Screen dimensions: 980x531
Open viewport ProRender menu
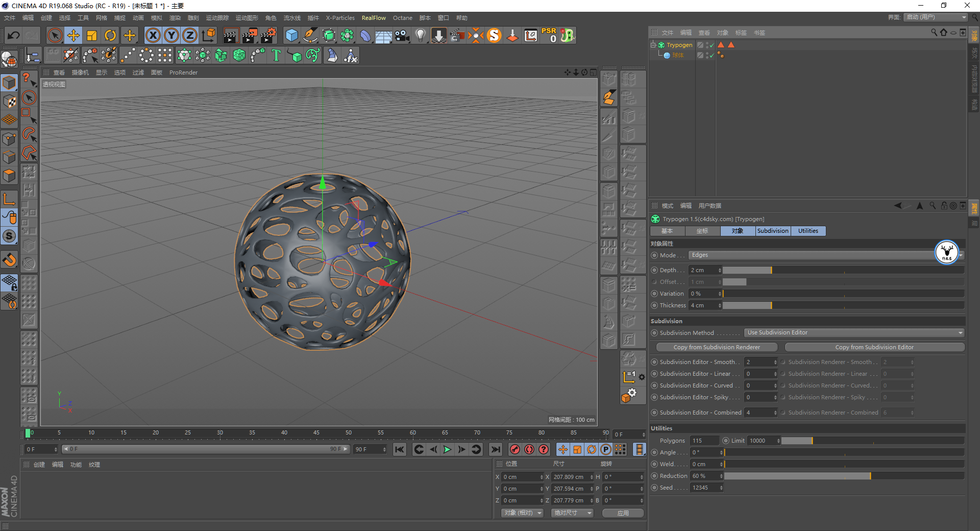coord(183,73)
